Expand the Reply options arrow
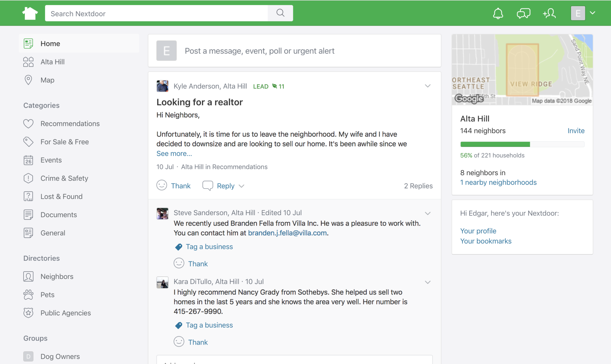 pos(242,186)
